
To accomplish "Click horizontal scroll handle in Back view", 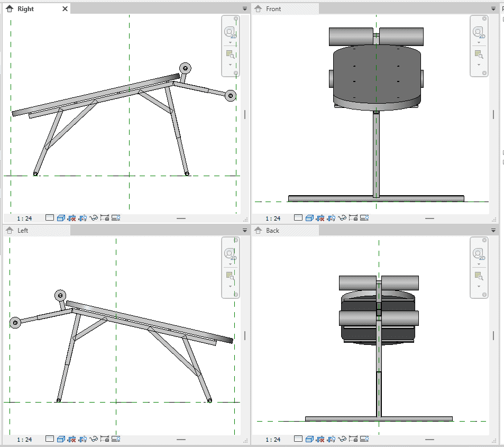I will pos(429,440).
